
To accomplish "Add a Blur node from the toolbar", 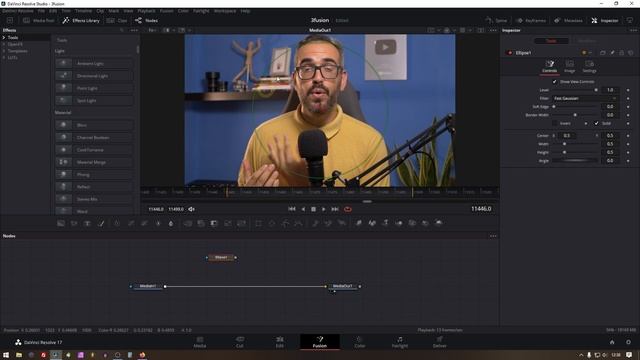I will 171,223.
